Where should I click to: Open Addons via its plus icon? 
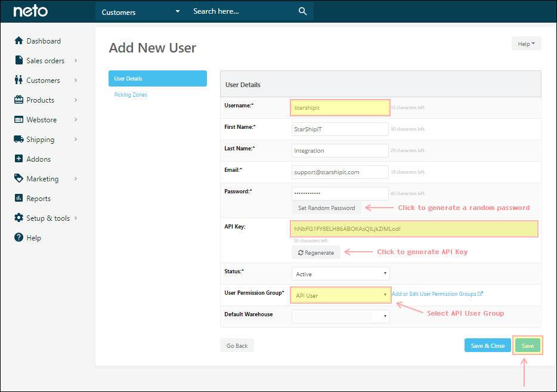(x=20, y=159)
